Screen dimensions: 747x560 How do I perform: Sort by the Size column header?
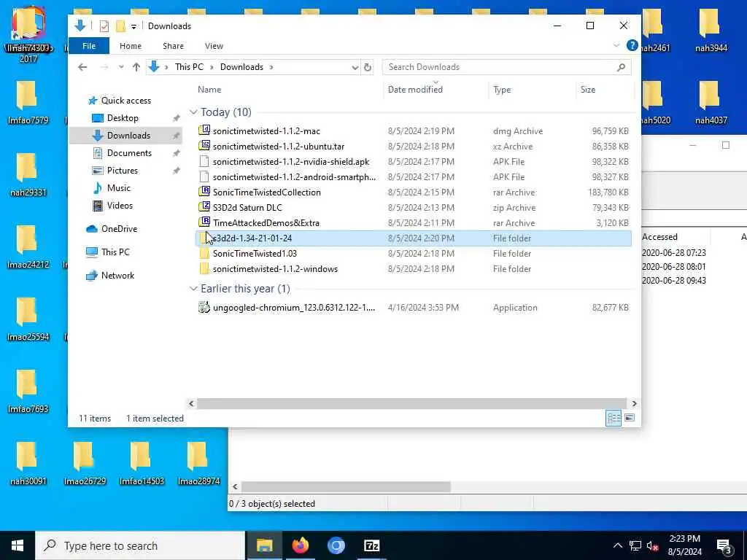(588, 90)
